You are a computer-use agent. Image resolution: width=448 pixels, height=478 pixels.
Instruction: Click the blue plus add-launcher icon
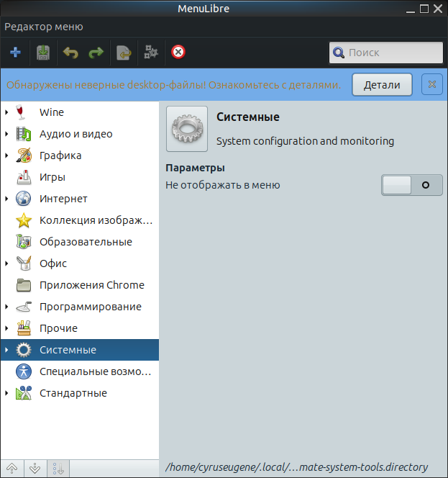(15, 52)
